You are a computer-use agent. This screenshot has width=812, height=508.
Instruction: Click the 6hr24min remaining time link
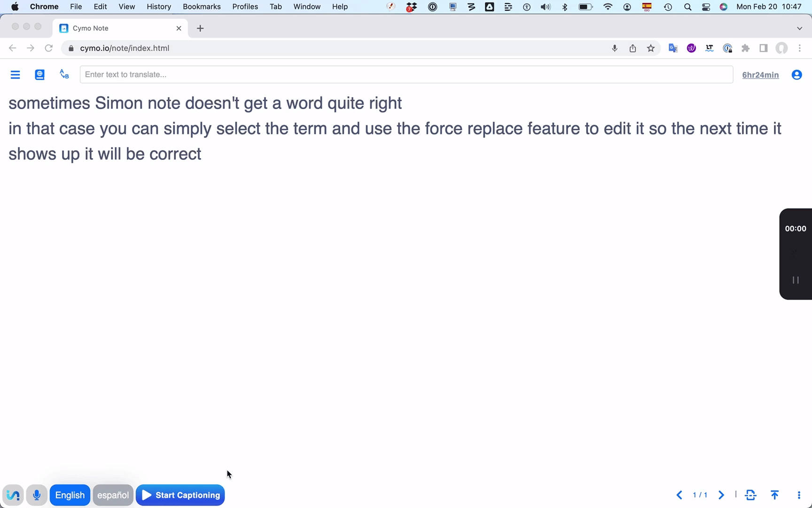point(760,75)
